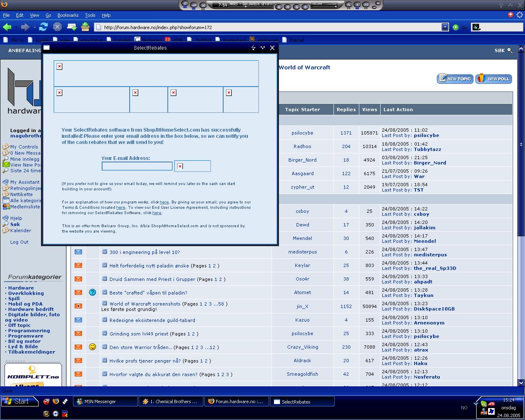
Task: Pause playback in Winamp
Action: (288, 7)
